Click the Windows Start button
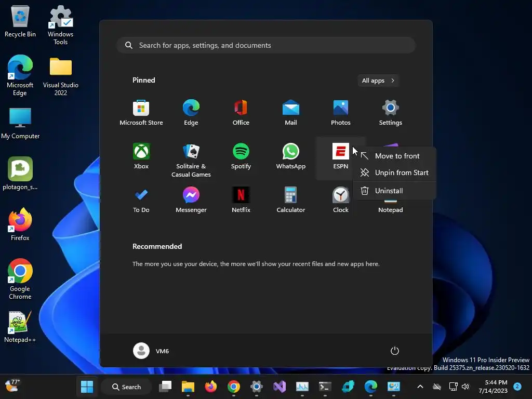 coord(87,387)
